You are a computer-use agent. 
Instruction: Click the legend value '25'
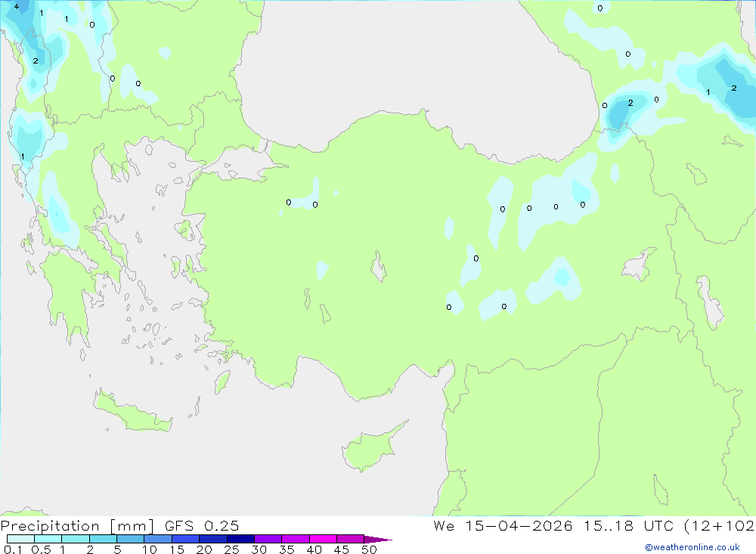[x=231, y=549]
